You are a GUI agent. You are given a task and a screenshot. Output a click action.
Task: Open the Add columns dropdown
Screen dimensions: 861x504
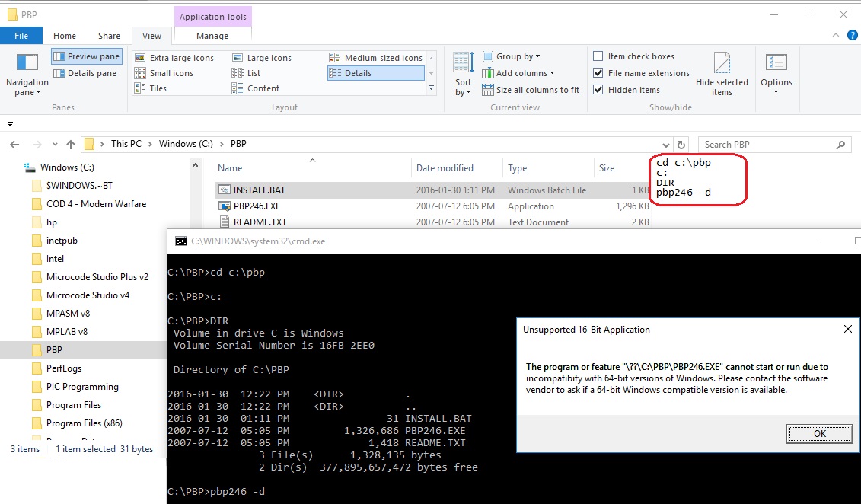pos(525,73)
